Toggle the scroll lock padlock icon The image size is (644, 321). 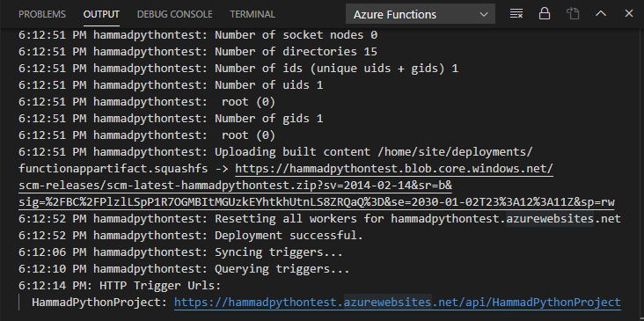click(545, 13)
